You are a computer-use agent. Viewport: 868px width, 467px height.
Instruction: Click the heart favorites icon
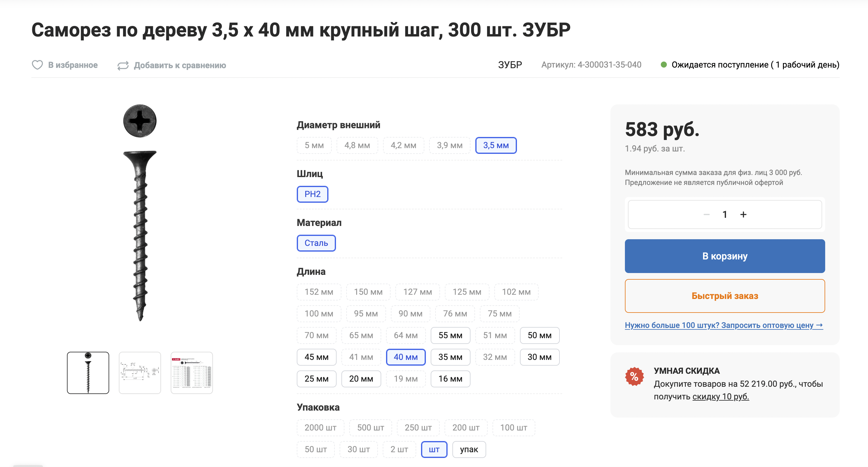coord(37,65)
